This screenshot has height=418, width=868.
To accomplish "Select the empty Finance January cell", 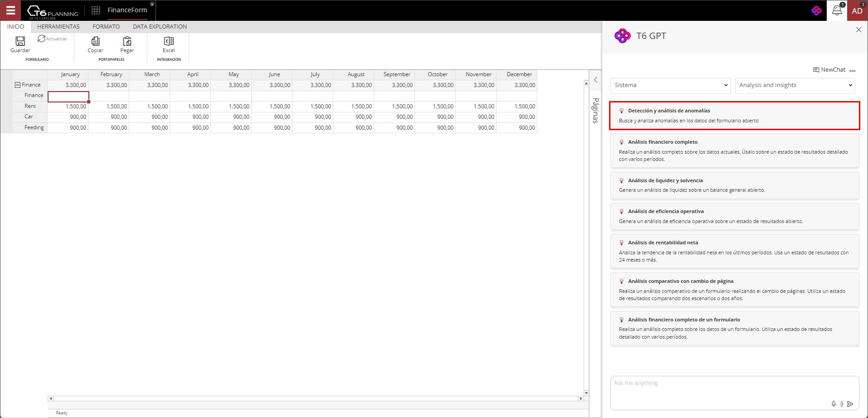I will point(68,96).
